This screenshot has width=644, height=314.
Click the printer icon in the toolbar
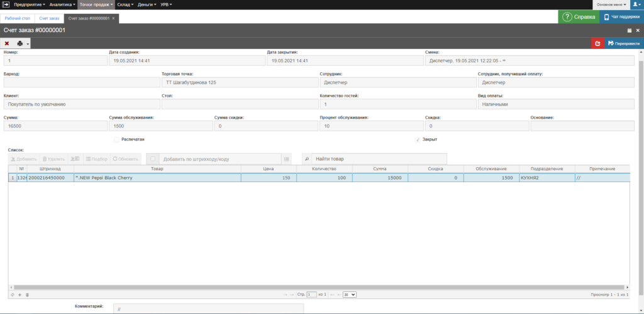[x=20, y=43]
